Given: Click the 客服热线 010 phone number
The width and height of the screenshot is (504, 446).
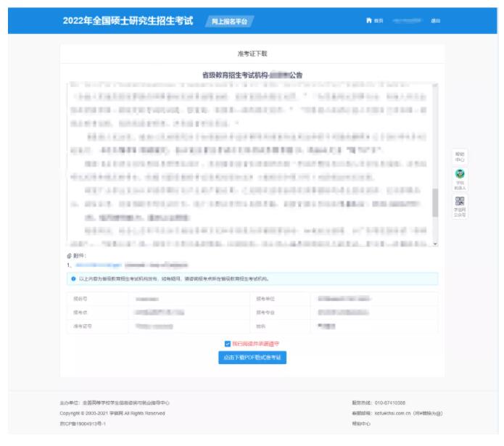Looking at the screenshot, I should (379, 403).
